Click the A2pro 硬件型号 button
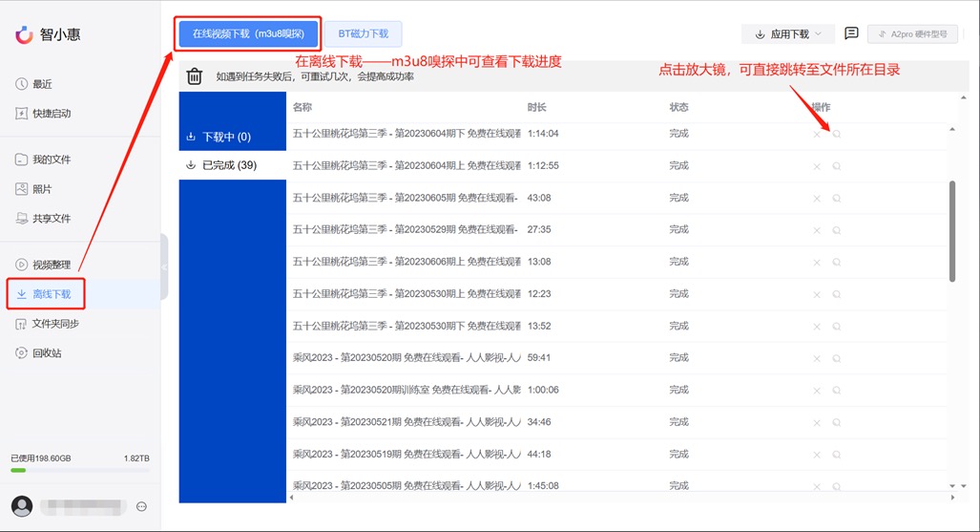980x532 pixels. pyautogui.click(x=911, y=33)
